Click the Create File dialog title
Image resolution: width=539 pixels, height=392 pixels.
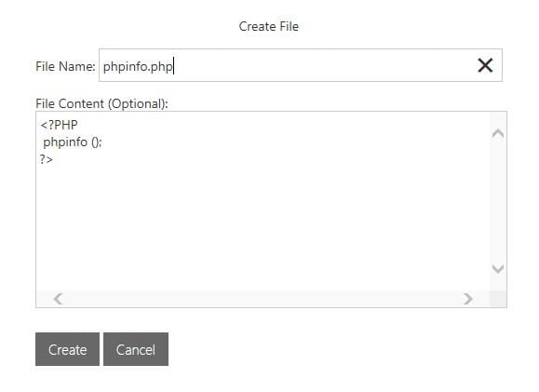269,26
